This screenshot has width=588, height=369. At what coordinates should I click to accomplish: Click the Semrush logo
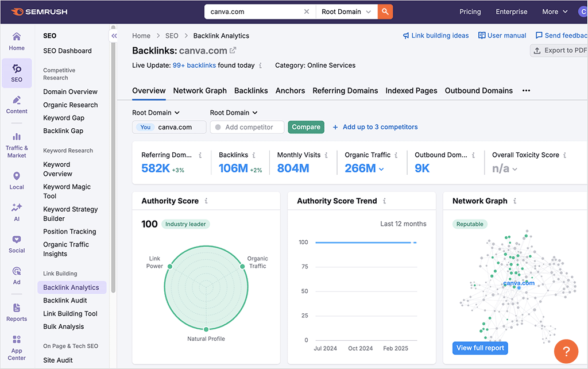40,11
